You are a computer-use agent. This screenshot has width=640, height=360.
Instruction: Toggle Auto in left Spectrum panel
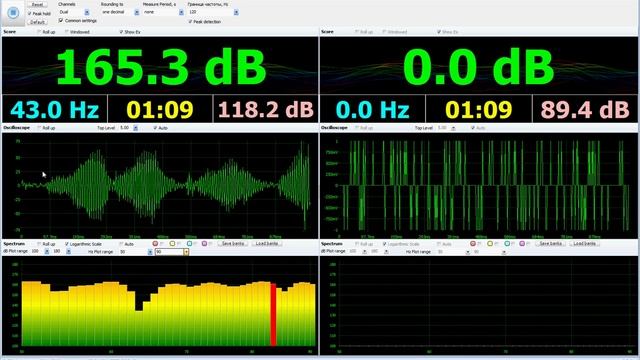(x=121, y=244)
